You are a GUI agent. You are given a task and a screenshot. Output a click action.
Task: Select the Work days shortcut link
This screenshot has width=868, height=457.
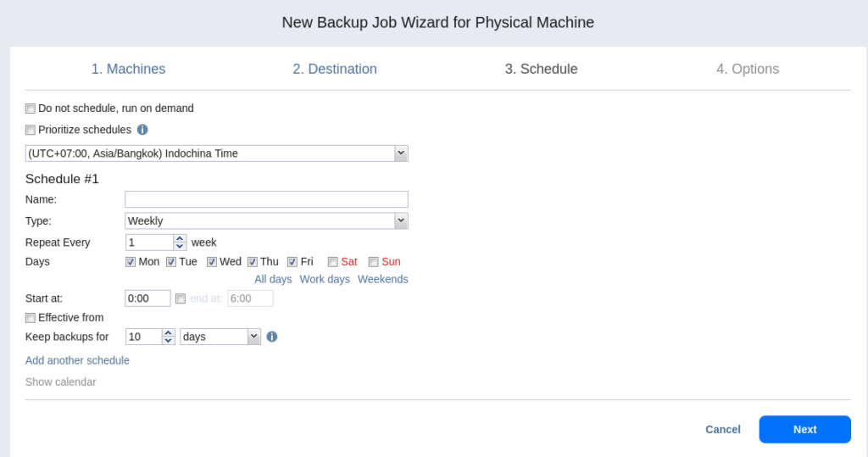pos(325,279)
